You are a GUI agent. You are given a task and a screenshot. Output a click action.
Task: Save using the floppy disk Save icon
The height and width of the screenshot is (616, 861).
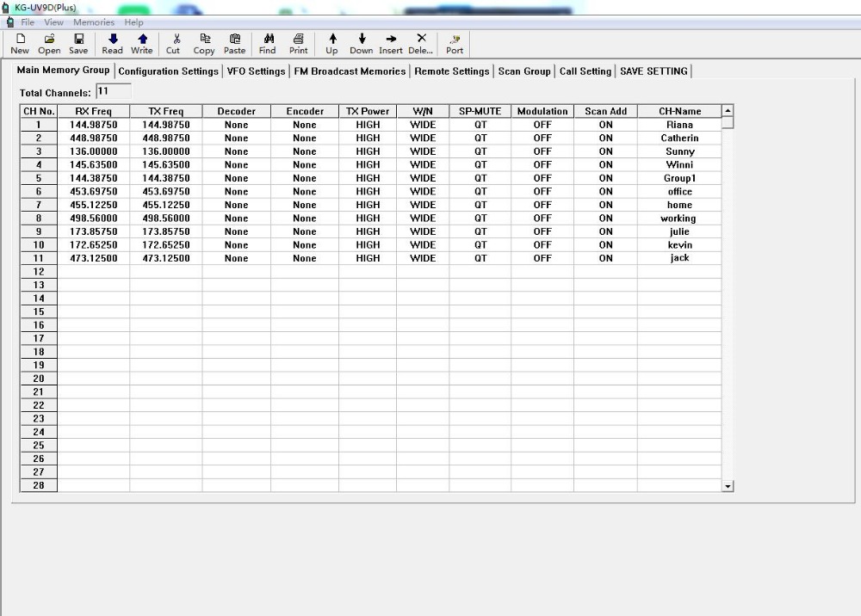pos(78,43)
